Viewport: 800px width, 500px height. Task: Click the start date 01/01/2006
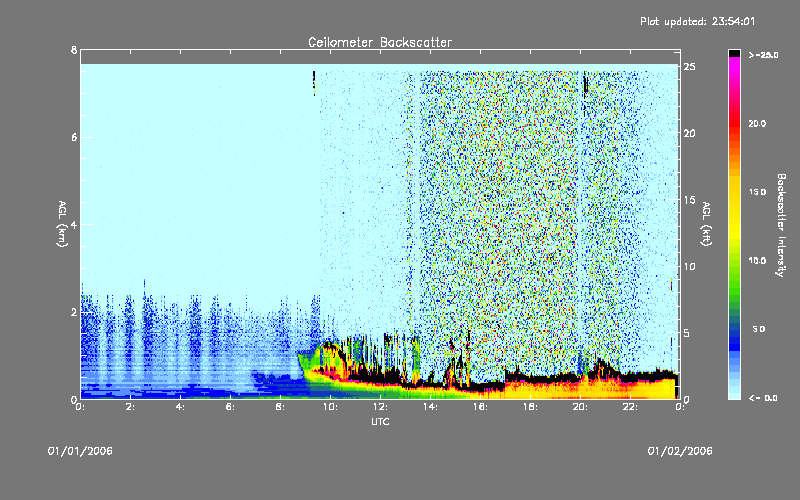(x=80, y=451)
